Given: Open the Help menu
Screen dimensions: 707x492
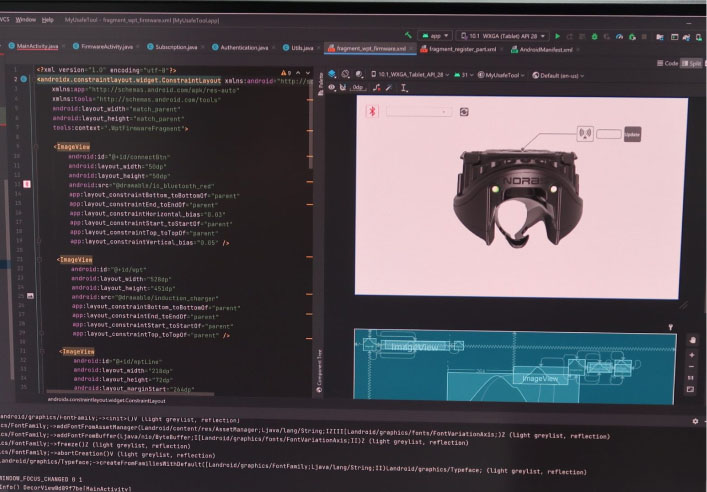Looking at the screenshot, I should pyautogui.click(x=48, y=20).
